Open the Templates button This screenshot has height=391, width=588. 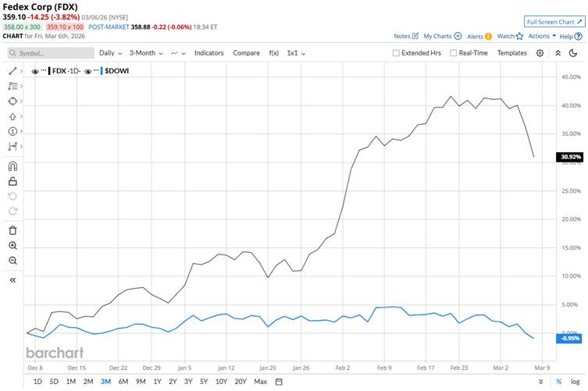coord(511,53)
